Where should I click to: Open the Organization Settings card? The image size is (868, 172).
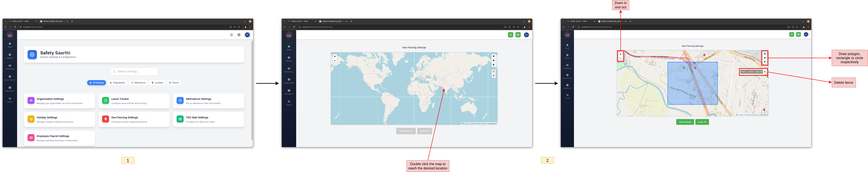[x=59, y=101]
